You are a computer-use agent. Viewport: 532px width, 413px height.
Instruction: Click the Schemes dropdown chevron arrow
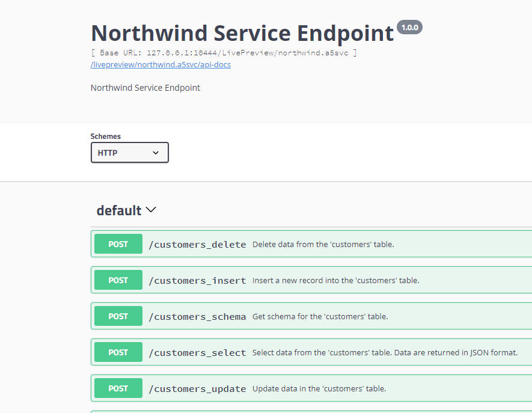coord(156,153)
